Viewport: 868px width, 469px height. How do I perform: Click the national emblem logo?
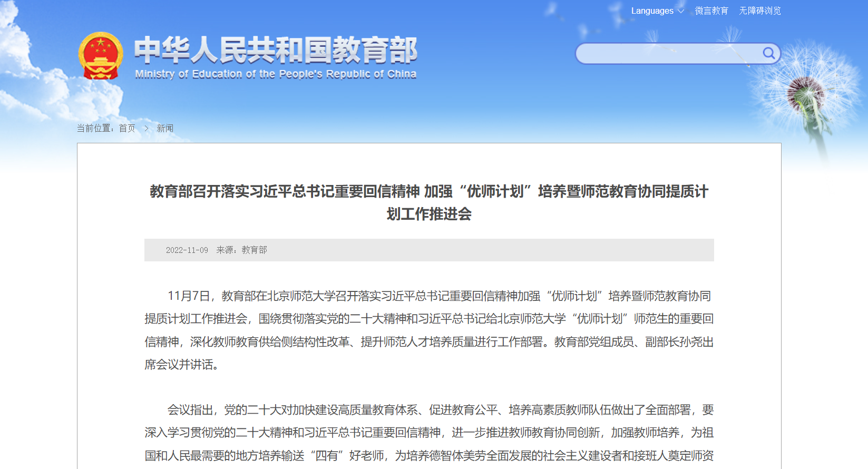click(101, 56)
